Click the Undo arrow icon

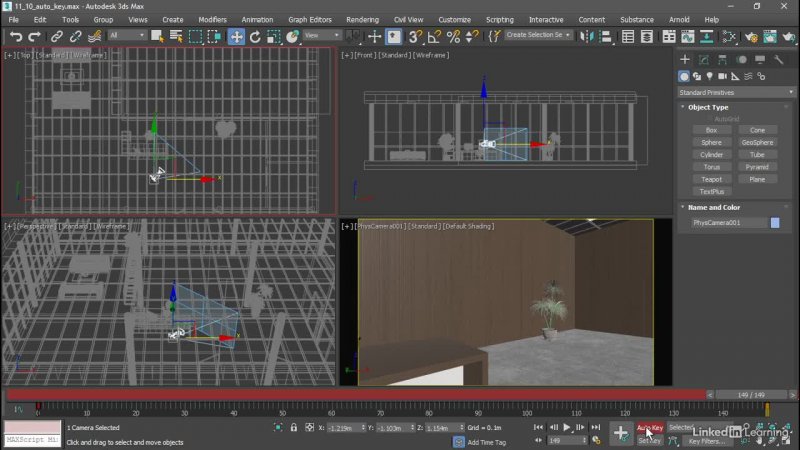point(16,36)
